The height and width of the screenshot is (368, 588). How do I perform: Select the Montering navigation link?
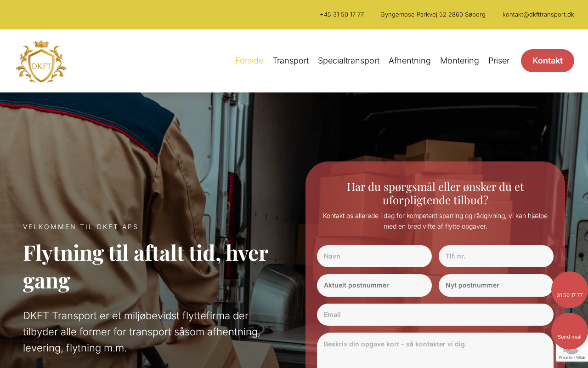459,61
